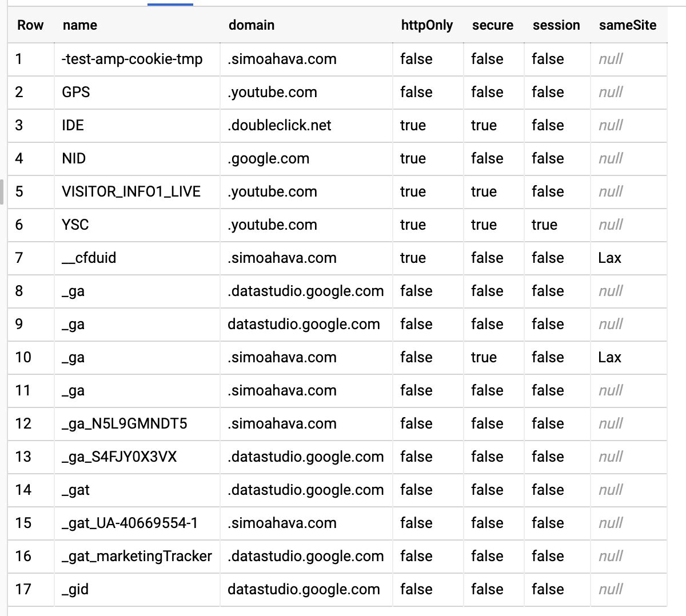686x616 pixels.
Task: Select row number 17
Action: pyautogui.click(x=23, y=589)
